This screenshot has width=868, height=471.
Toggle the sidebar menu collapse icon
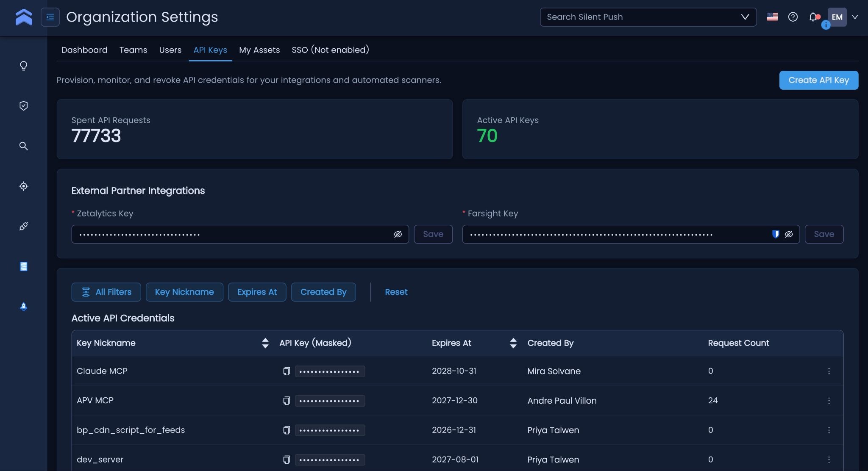[x=50, y=17]
